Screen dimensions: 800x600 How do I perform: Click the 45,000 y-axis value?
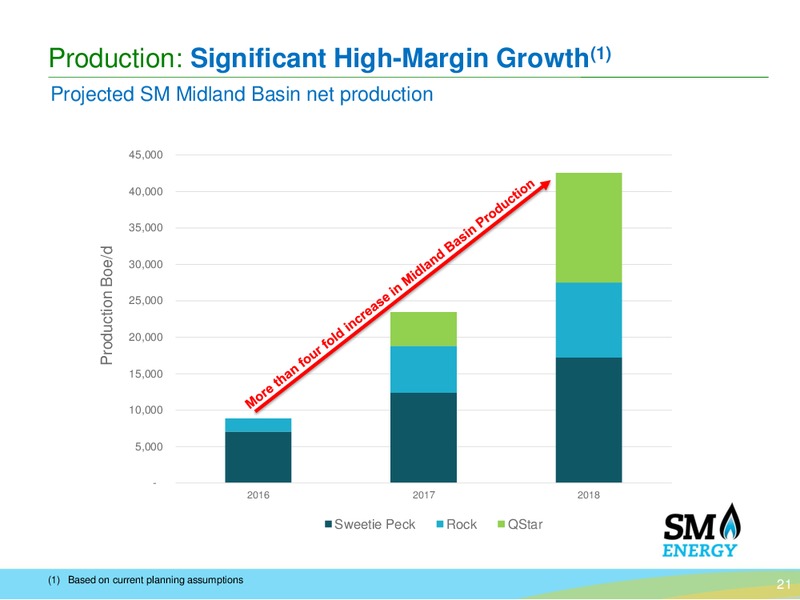145,155
